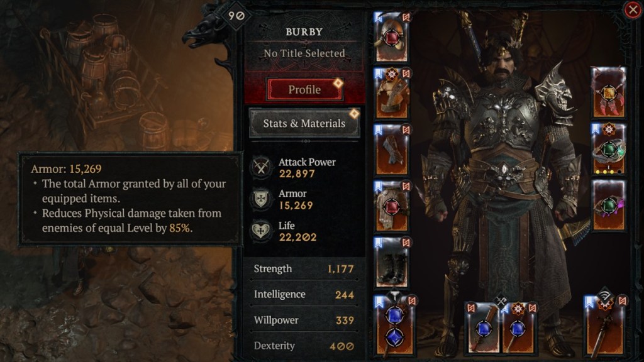Select the Dexterity stat row
This screenshot has width=644, height=362.
point(304,346)
